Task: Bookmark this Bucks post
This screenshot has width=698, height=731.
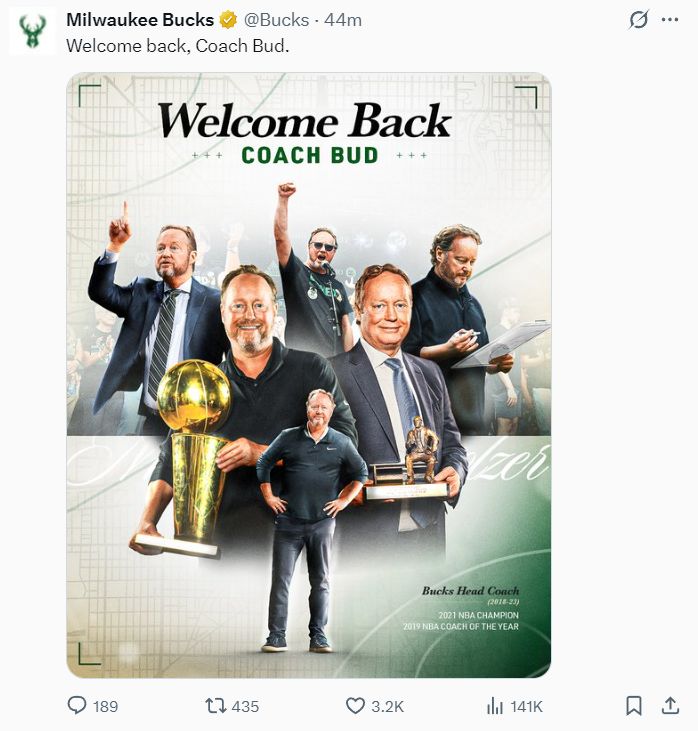Action: [633, 706]
